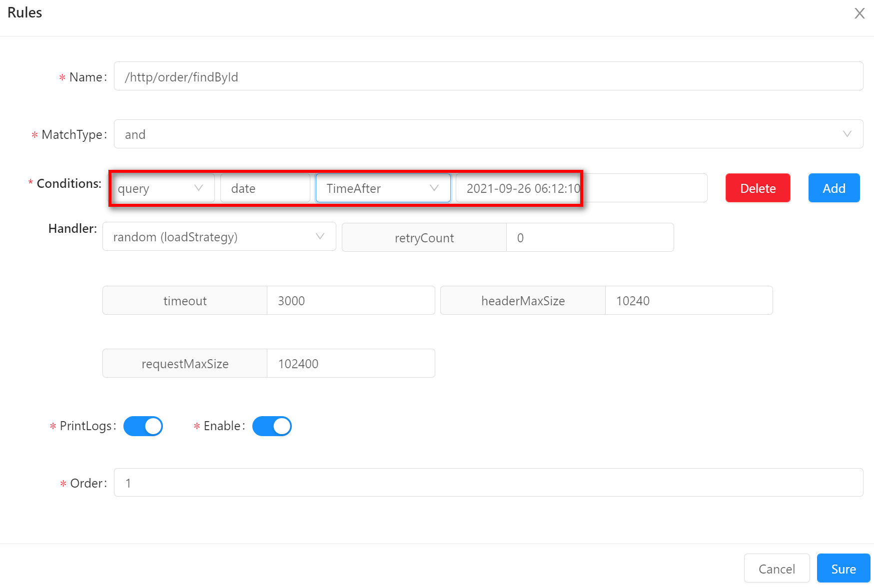
Task: Toggle the PrintLogs switch off
Action: tap(143, 426)
